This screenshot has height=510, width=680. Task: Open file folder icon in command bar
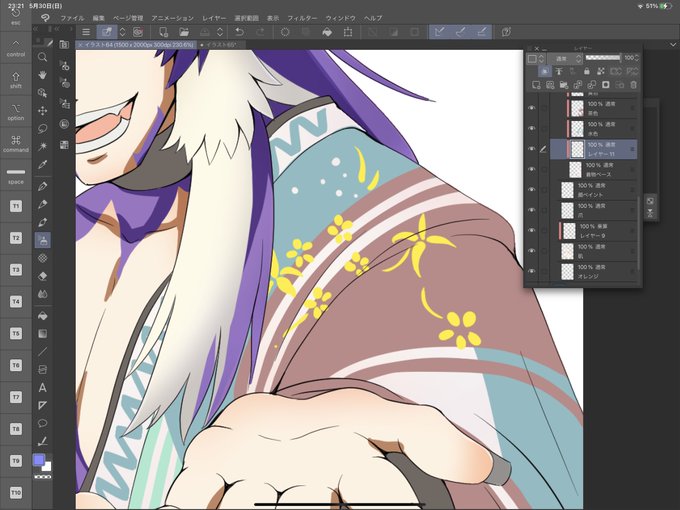click(184, 32)
